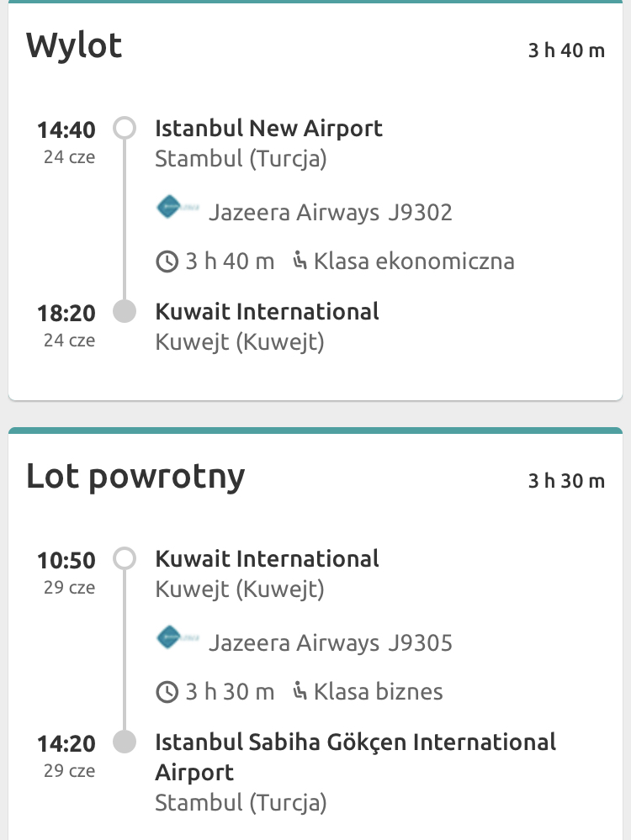Image resolution: width=631 pixels, height=840 pixels.
Task: Click Istanbul Sabiha Gökçen International Airport name
Action: 355,757
